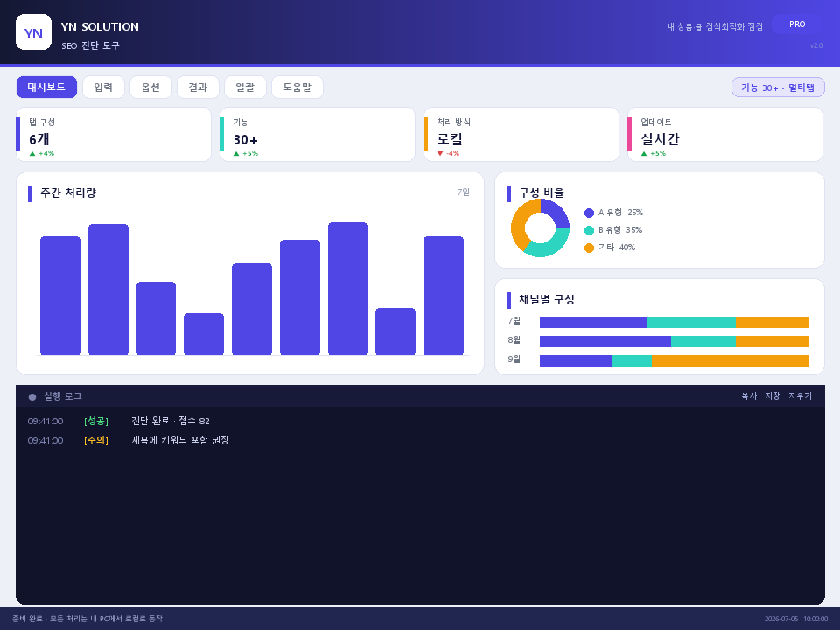This screenshot has height=630, width=840.
Task: Open the 도움말 tab
Action: tap(297, 87)
